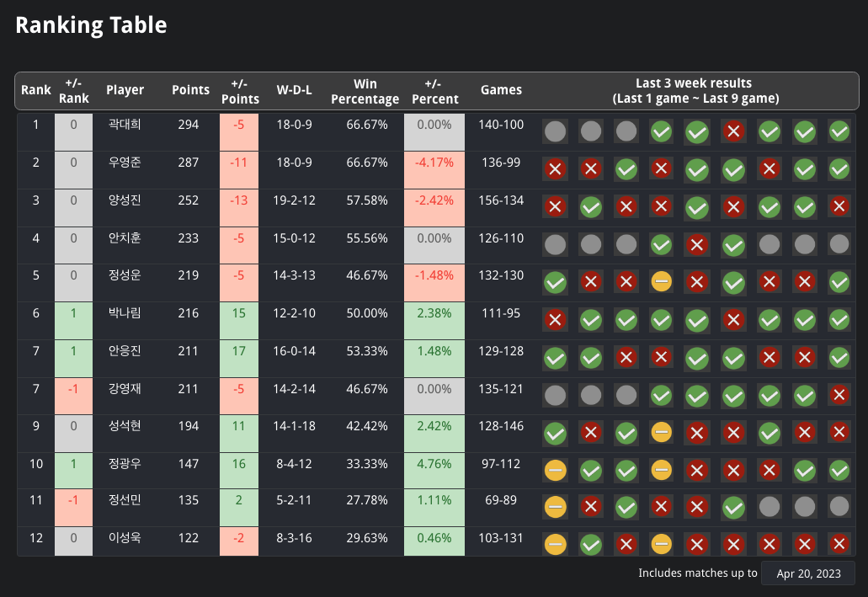The height and width of the screenshot is (597, 868).
Task: Click the Rank column header
Action: pyautogui.click(x=35, y=90)
